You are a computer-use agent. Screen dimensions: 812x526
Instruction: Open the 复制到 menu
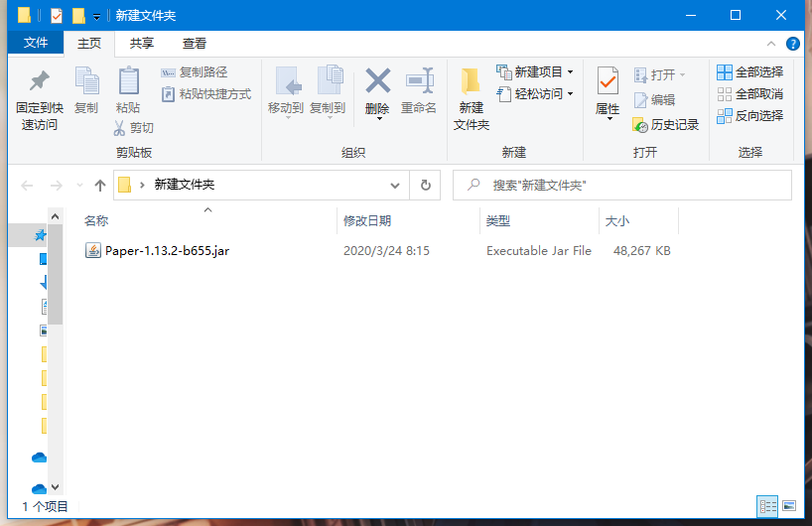click(328, 92)
